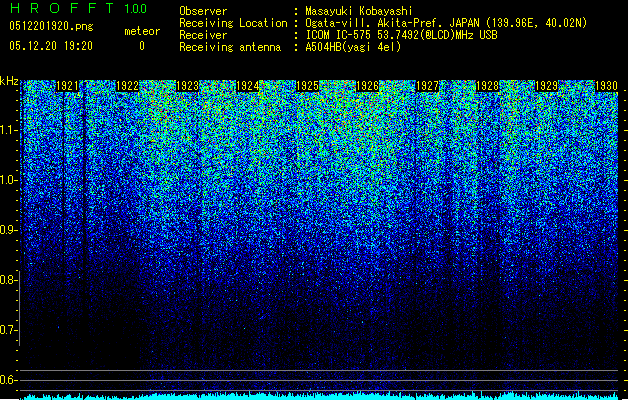
Task: Click the 0.6 kHz axis label
Action: point(8,380)
